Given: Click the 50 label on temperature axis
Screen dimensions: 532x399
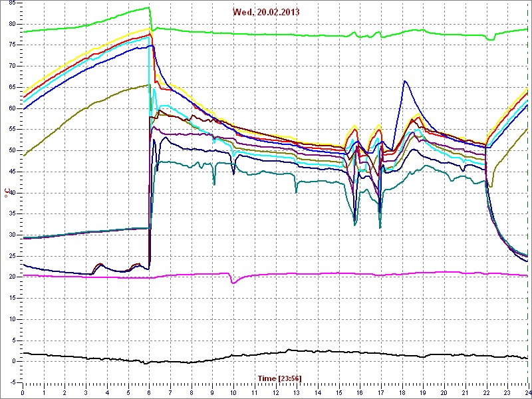Looking at the screenshot, I should tap(12, 151).
